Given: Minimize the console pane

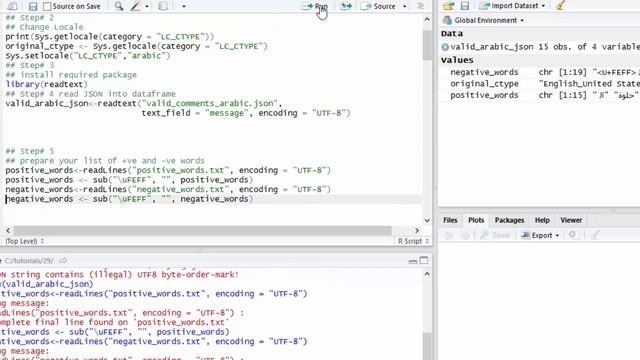Looking at the screenshot, I should [413, 260].
